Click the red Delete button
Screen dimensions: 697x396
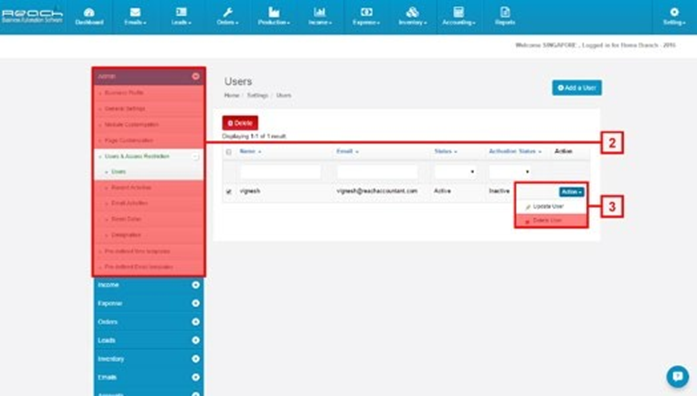[240, 123]
